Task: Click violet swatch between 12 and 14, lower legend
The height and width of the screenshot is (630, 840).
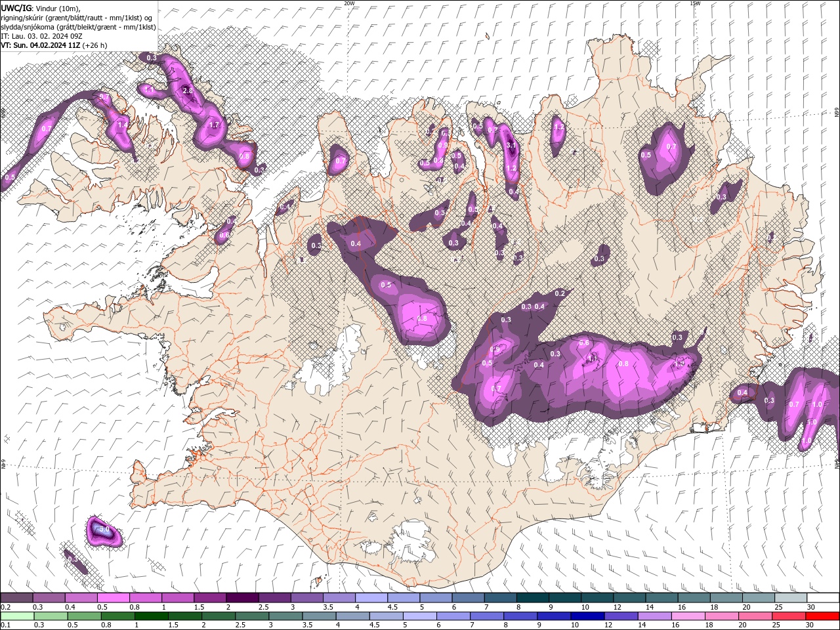Action: (x=620, y=616)
